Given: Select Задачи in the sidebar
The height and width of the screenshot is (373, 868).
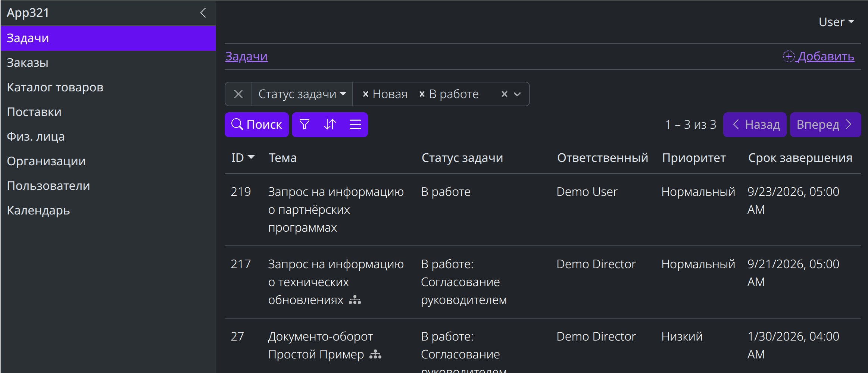Looking at the screenshot, I should 108,38.
